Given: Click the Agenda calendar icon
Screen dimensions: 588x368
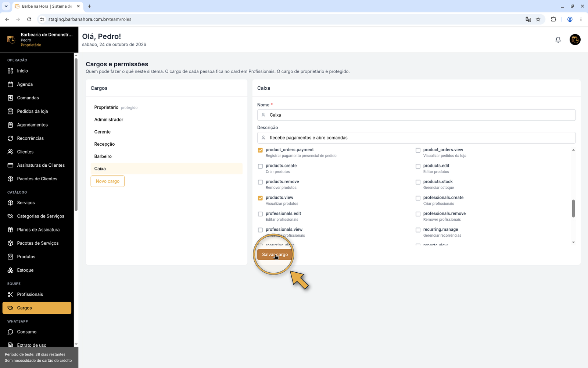Looking at the screenshot, I should point(10,84).
